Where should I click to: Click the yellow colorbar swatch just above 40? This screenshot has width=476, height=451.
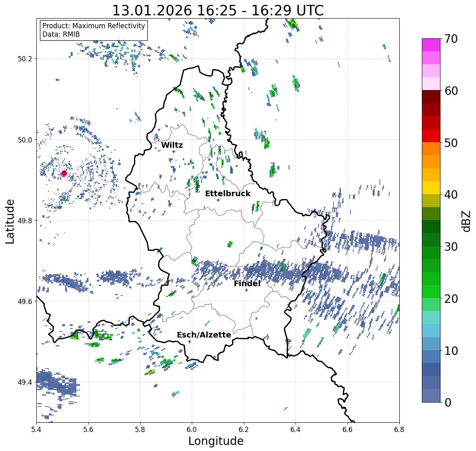click(431, 188)
